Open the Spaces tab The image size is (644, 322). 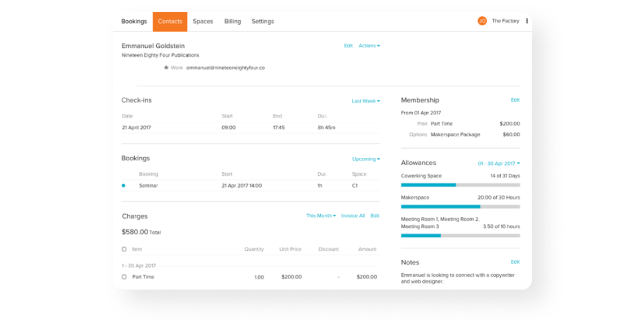pyautogui.click(x=203, y=21)
